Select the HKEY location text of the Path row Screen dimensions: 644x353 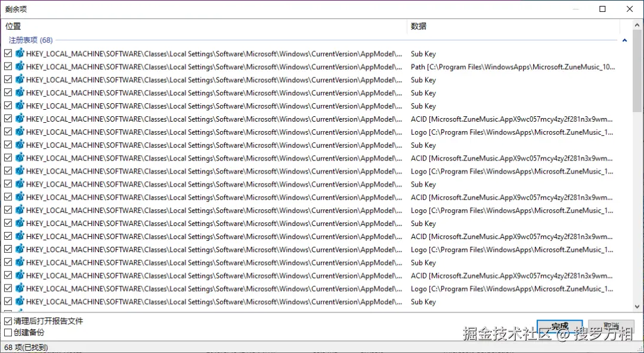pyautogui.click(x=214, y=67)
